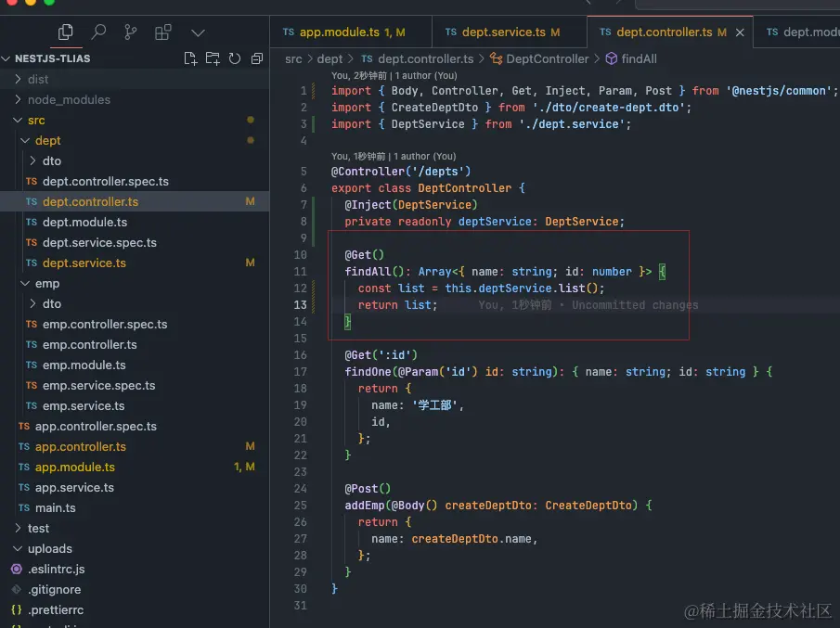Screen dimensions: 840x628
Task: Place cursor on '@Get(':id')' decorator
Action: point(381,355)
